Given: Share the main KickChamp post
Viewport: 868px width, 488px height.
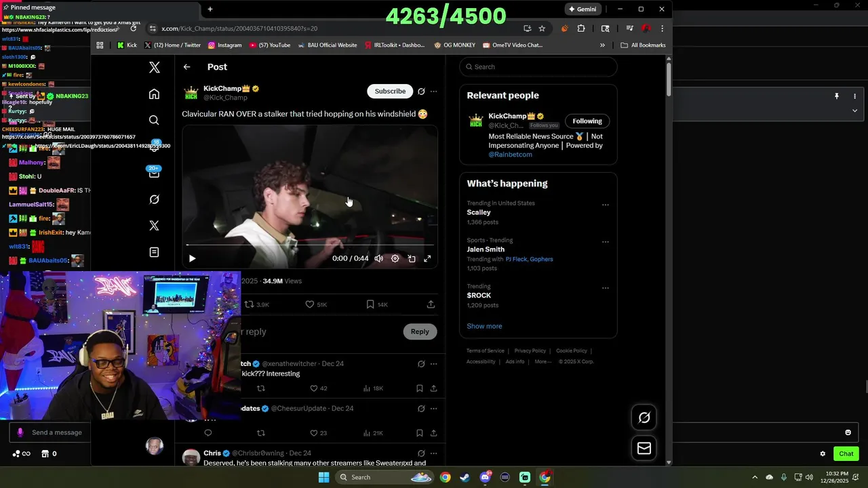Looking at the screenshot, I should click(431, 304).
